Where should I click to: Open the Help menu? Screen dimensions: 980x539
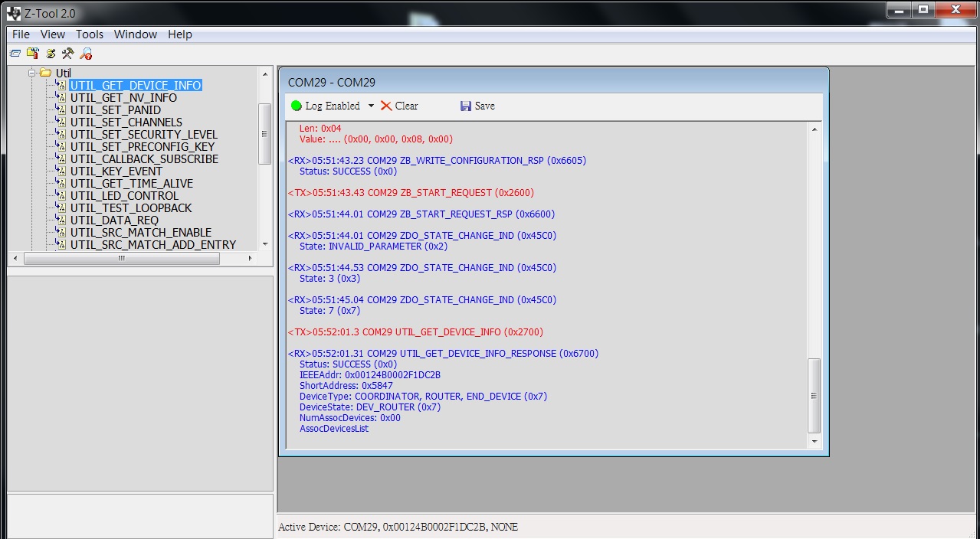point(180,34)
